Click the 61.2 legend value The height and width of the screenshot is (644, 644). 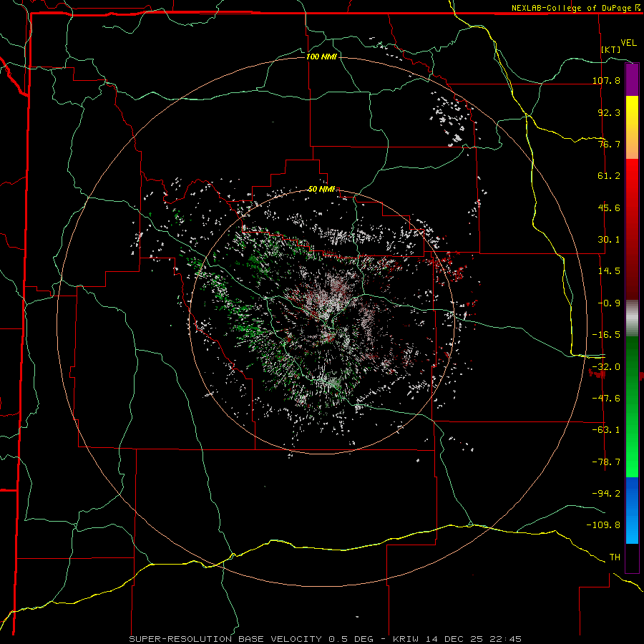(x=609, y=176)
